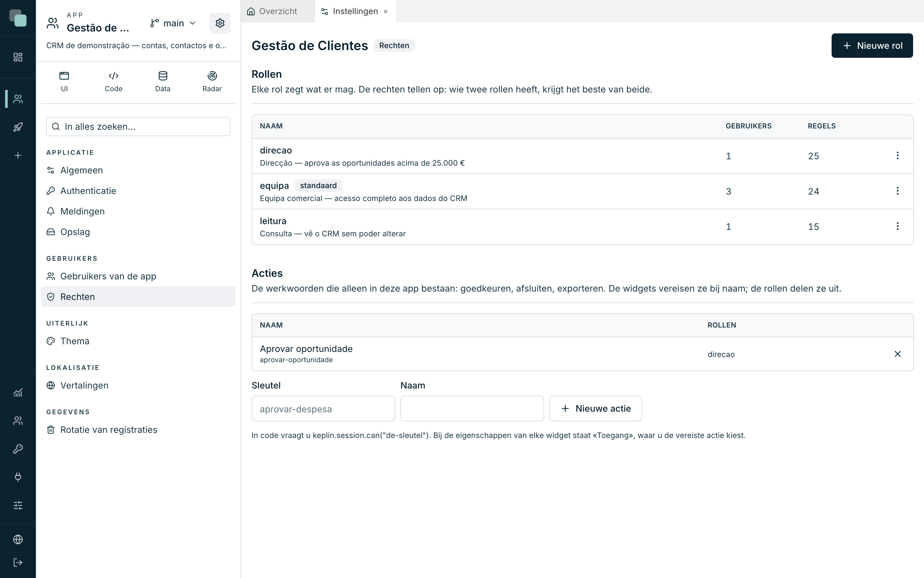Open the key icon in the rail
This screenshot has width=924, height=578.
pyautogui.click(x=18, y=449)
